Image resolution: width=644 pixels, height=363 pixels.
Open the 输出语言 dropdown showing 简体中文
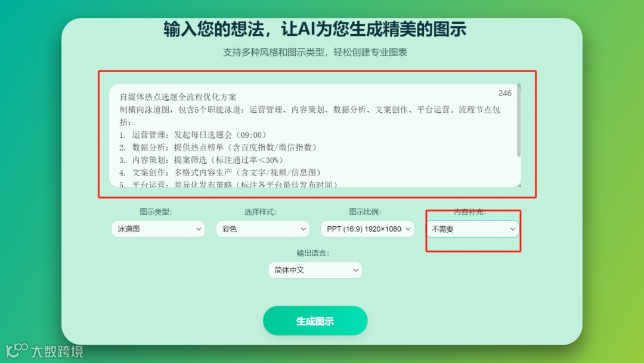(315, 270)
